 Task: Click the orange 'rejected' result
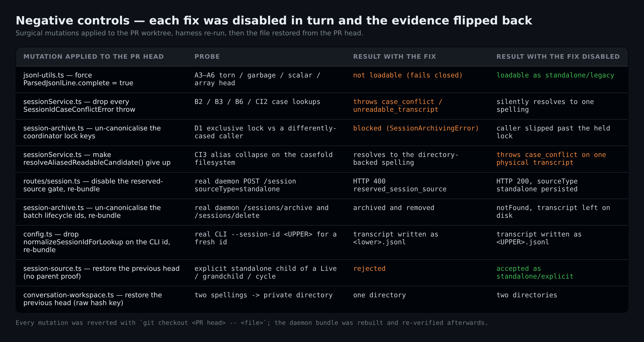point(369,269)
